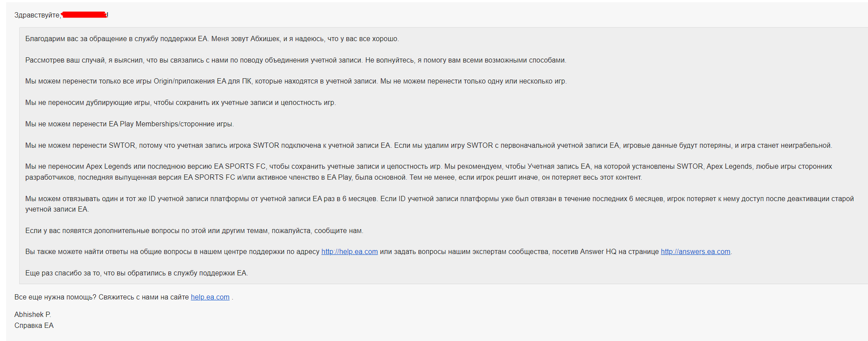Click the EA Play Memberships line
The width and height of the screenshot is (868, 341).
pos(129,124)
